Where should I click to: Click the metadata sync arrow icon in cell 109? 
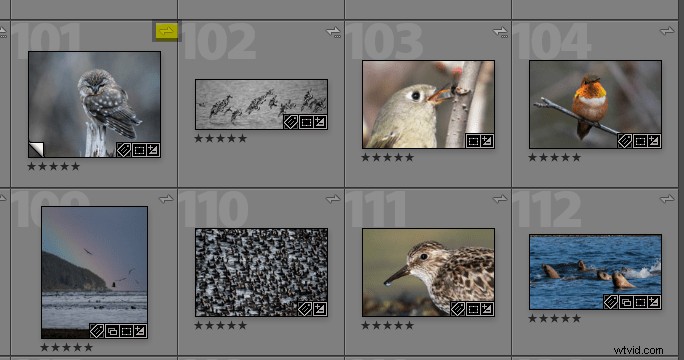[x=166, y=199]
